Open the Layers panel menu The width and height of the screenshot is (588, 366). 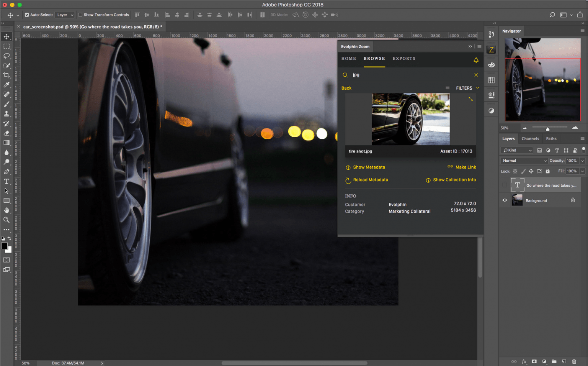(582, 139)
